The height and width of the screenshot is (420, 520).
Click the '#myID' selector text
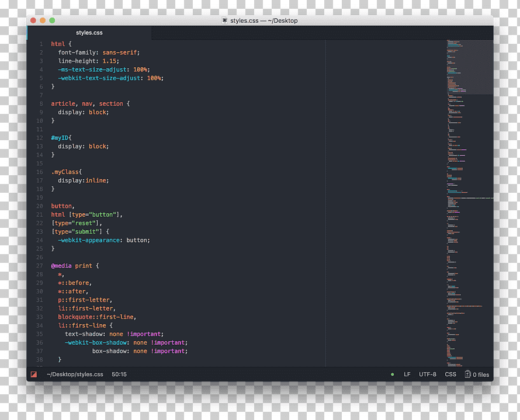pyautogui.click(x=60, y=138)
